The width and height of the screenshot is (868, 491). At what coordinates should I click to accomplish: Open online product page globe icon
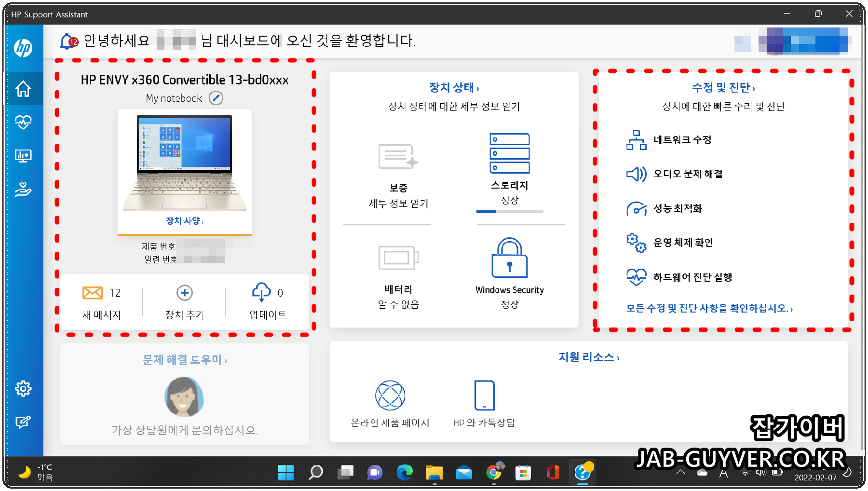390,396
